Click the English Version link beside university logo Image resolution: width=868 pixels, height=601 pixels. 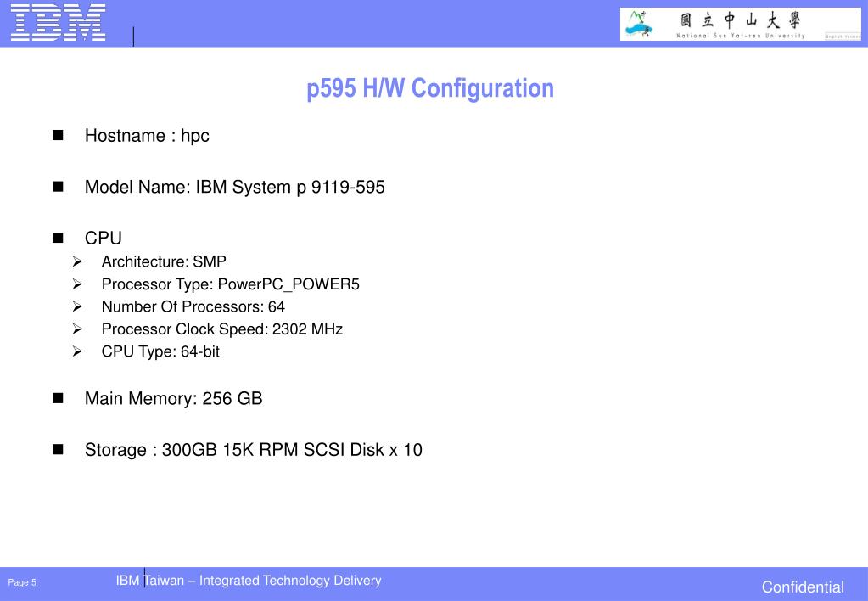pyautogui.click(x=843, y=36)
